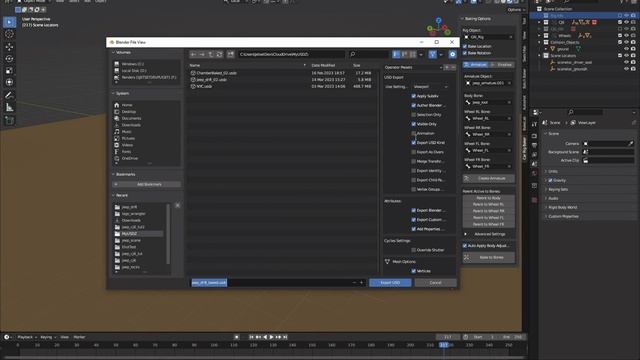This screenshot has height=360, width=640.
Task: Switch file view to vertical list display
Action: click(396, 54)
